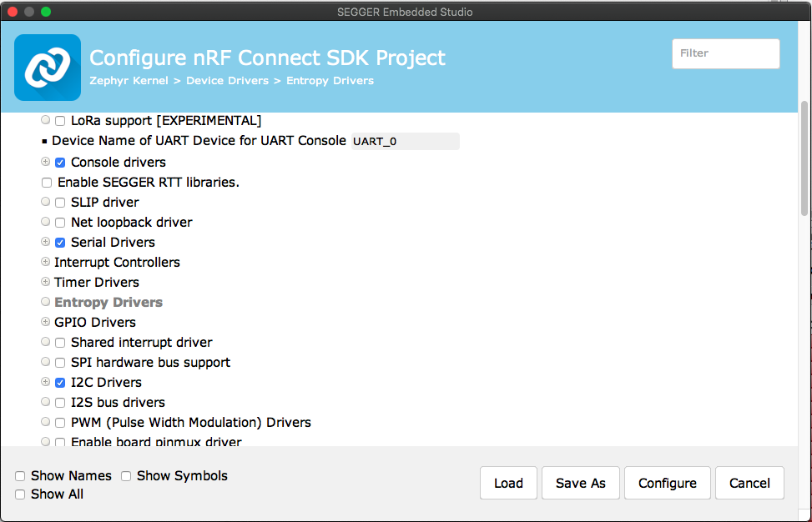Expand the GPIO Drivers plus icon

[x=46, y=322]
